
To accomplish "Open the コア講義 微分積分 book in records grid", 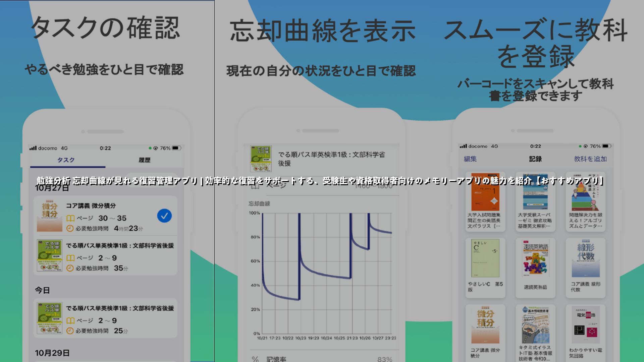I will click(485, 333).
